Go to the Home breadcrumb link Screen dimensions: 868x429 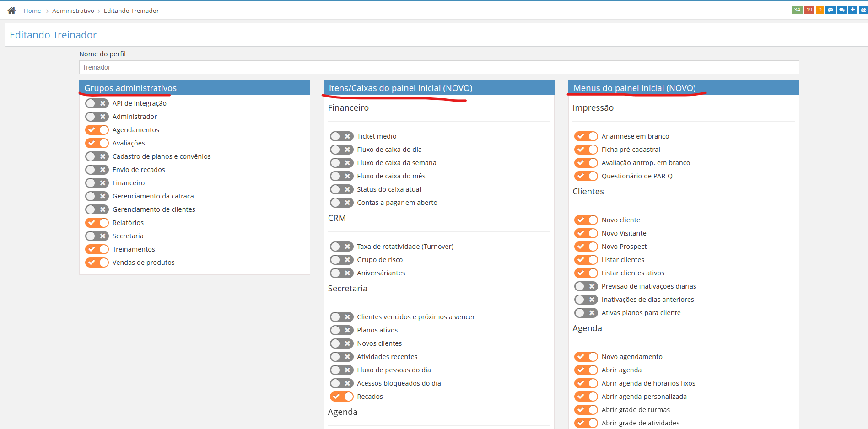(32, 11)
